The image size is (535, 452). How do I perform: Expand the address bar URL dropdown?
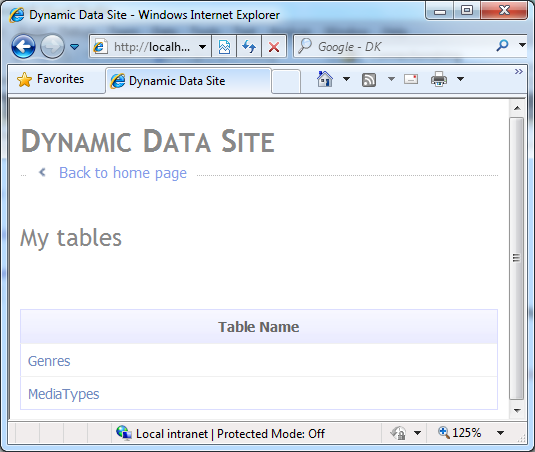[x=202, y=46]
